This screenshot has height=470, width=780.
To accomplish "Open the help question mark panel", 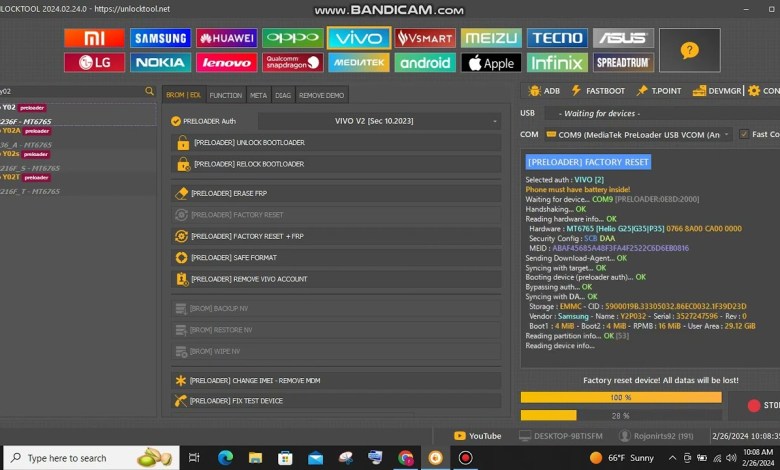I will coord(689,50).
